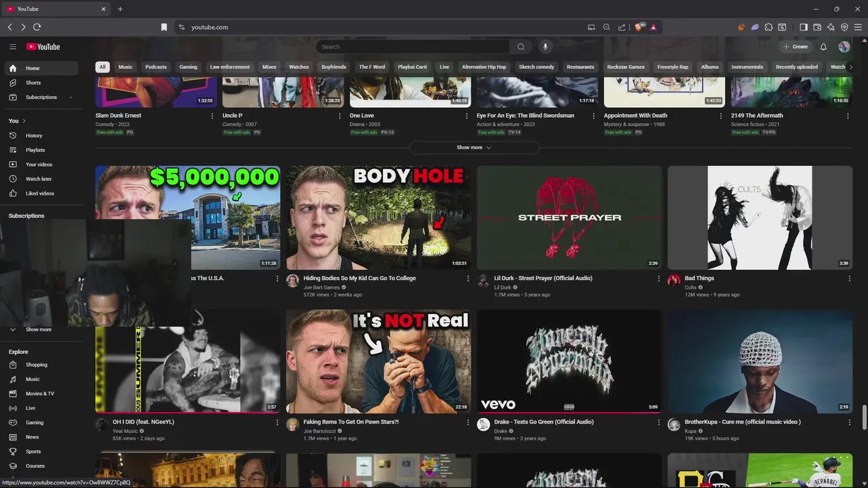868x488 pixels.
Task: Select the Playboi Carti filter chip
Action: tap(412, 67)
